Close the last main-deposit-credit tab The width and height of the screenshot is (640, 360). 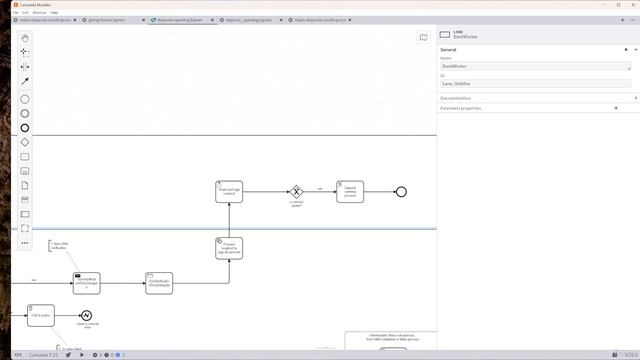(350, 20)
